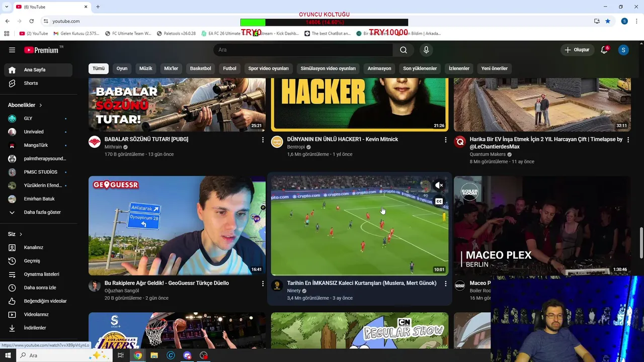The height and width of the screenshot is (362, 644).
Task: Open Videolarınız in sidebar
Action: pos(38,314)
